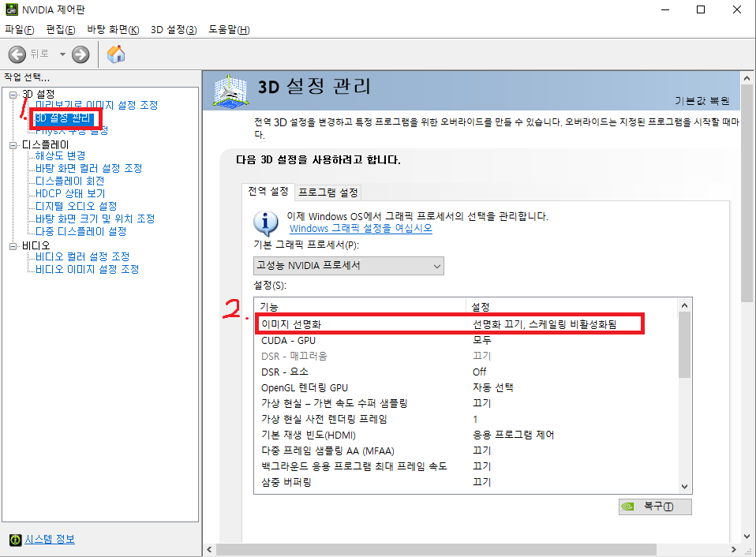
Task: Select 디지털 오디오 설정
Action: pos(77,206)
